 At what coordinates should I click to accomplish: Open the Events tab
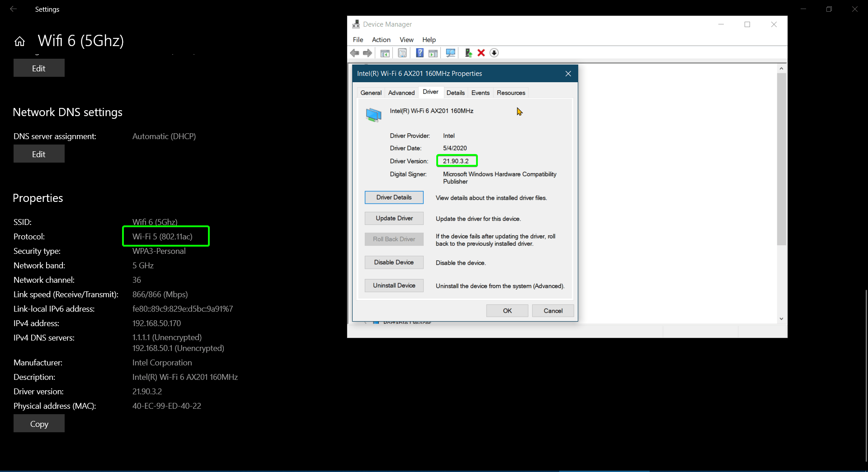click(x=481, y=93)
